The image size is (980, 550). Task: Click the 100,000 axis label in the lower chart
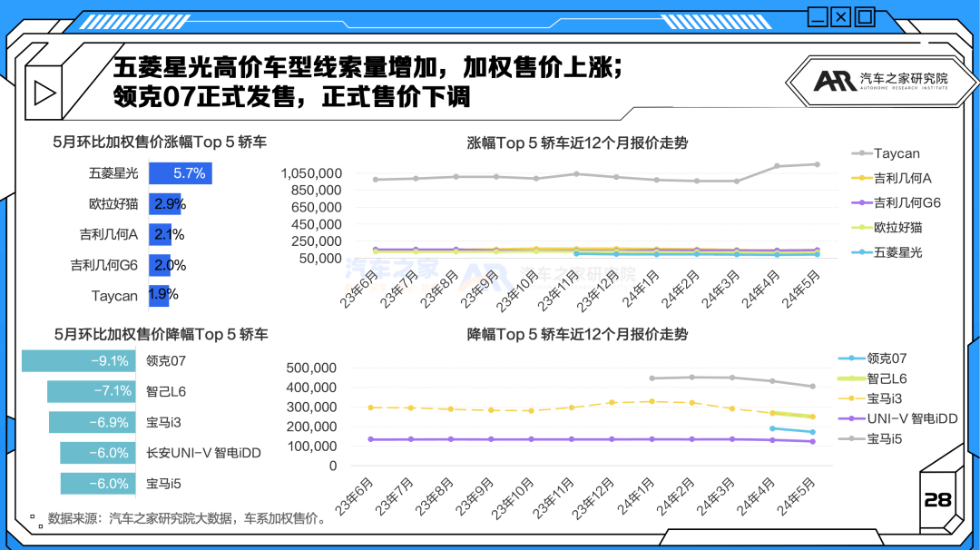pos(311,446)
